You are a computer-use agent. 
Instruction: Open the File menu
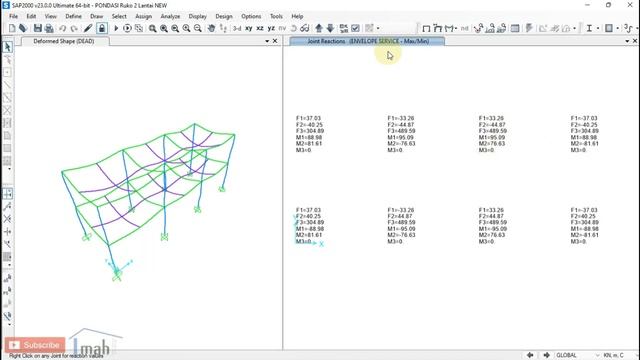(x=13, y=16)
